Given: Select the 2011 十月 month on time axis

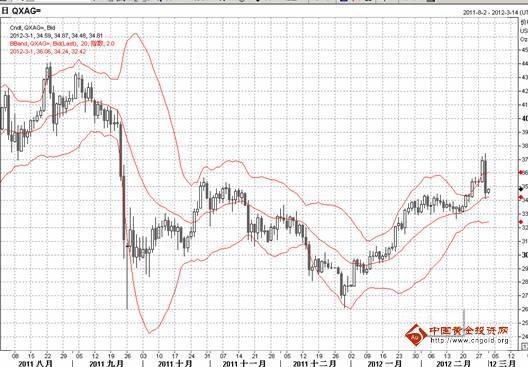Looking at the screenshot, I should [175, 363].
